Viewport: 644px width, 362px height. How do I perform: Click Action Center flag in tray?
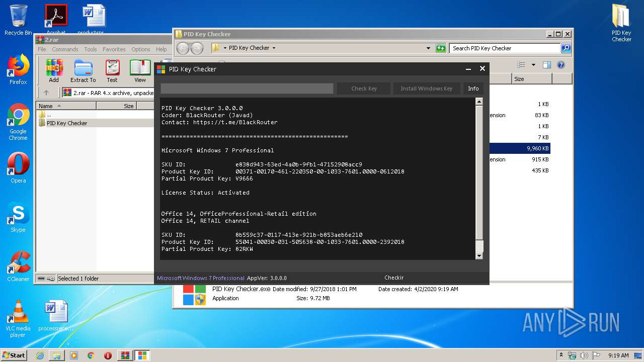click(x=597, y=355)
